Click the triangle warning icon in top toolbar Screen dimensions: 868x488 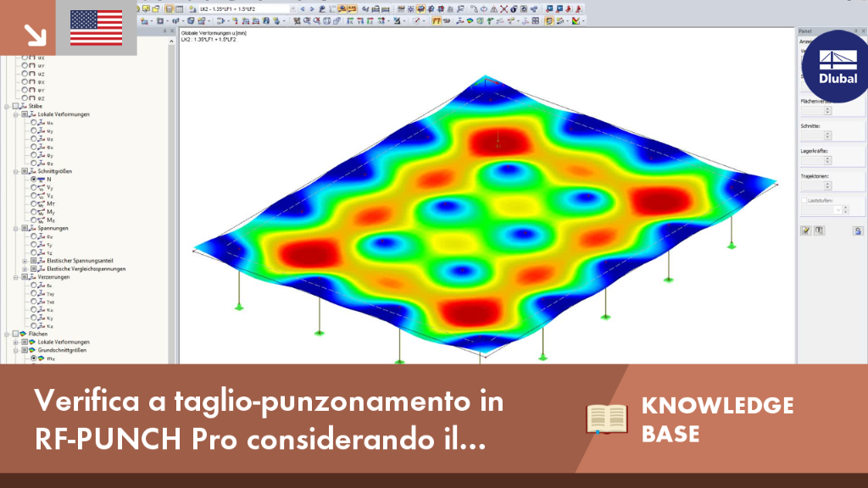[494, 8]
